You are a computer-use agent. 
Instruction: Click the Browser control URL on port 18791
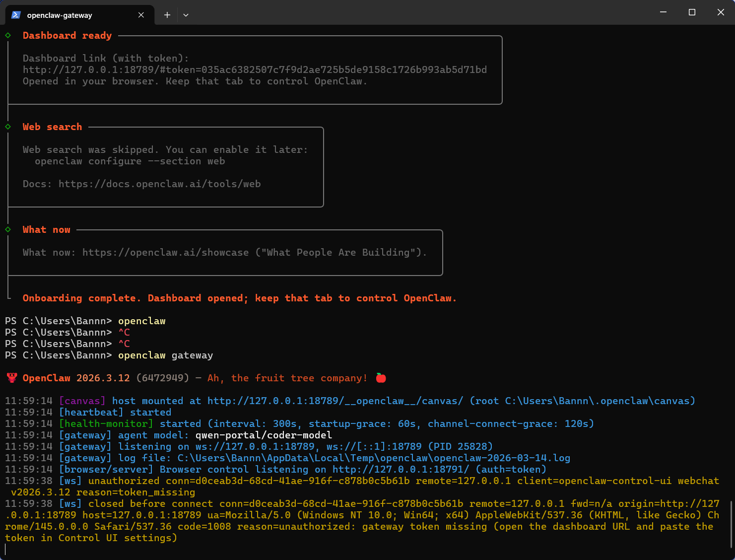click(401, 469)
